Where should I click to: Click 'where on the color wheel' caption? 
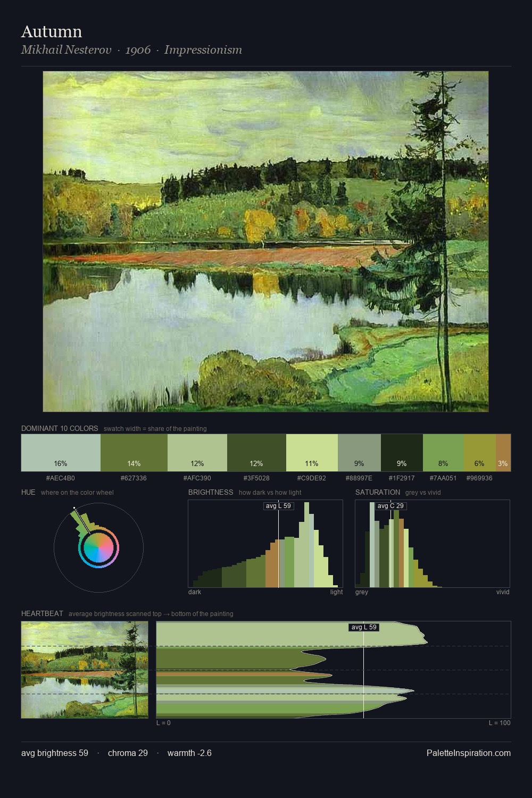coord(77,492)
